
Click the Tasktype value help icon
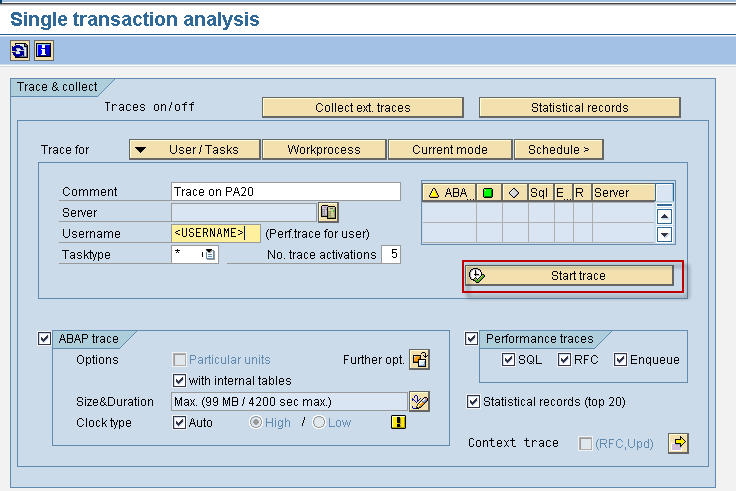209,254
